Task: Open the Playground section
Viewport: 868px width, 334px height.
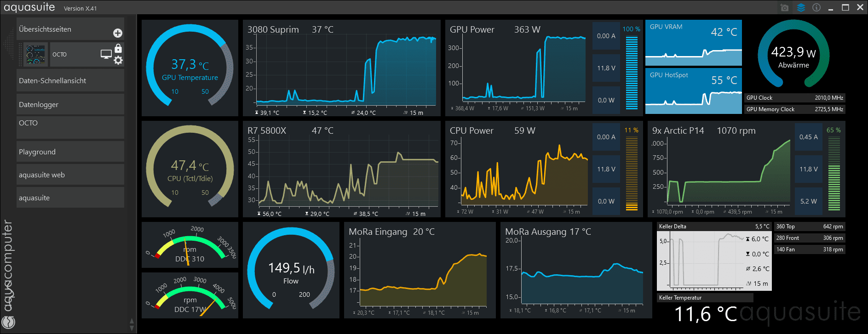Action: (70, 152)
